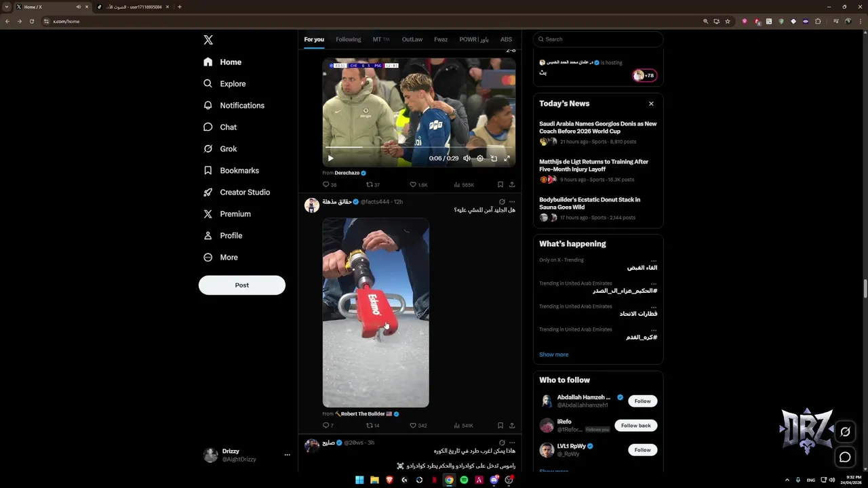Image resolution: width=868 pixels, height=488 pixels.
Task: Repost the @facts444 post with 14 reposts
Action: point(373,426)
